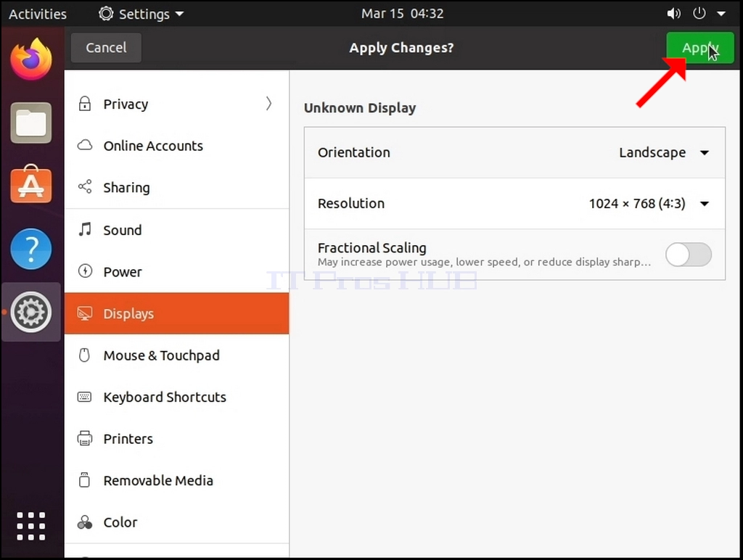Screen dimensions: 743x560
Task: Click the Resolution label
Action: click(x=351, y=204)
